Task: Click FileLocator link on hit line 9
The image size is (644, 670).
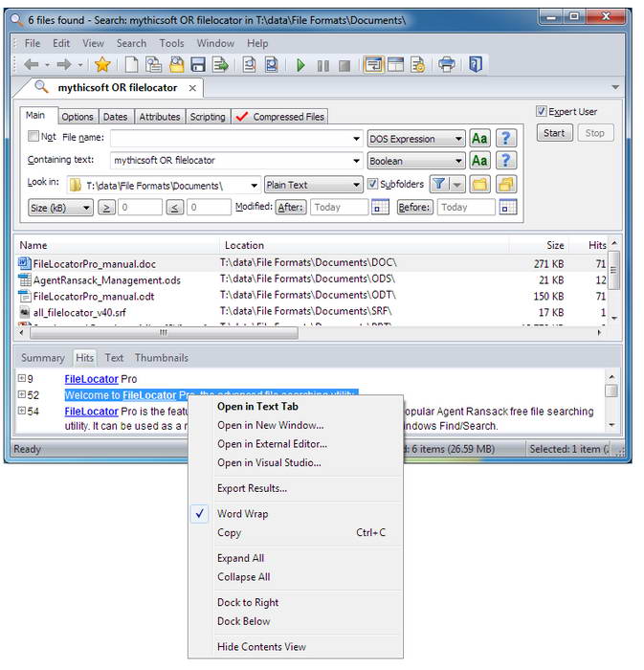Action: (91, 379)
